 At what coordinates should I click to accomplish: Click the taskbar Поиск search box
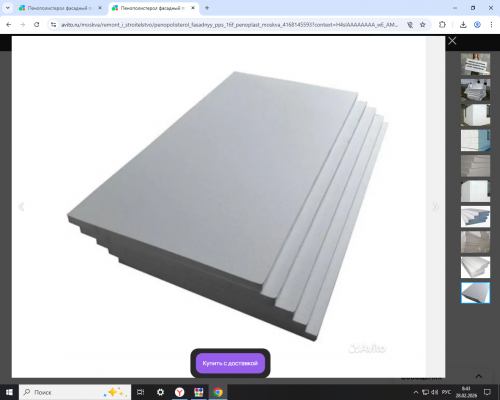[x=75, y=392]
